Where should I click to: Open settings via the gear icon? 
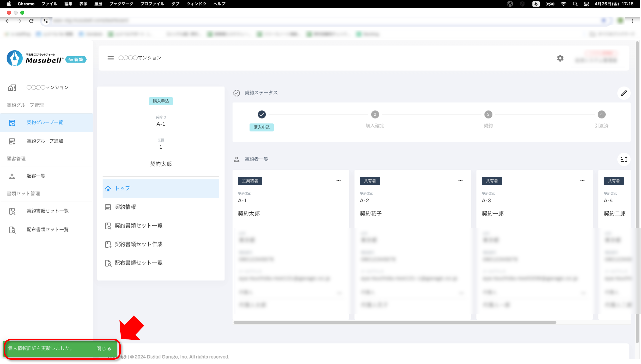(x=560, y=58)
